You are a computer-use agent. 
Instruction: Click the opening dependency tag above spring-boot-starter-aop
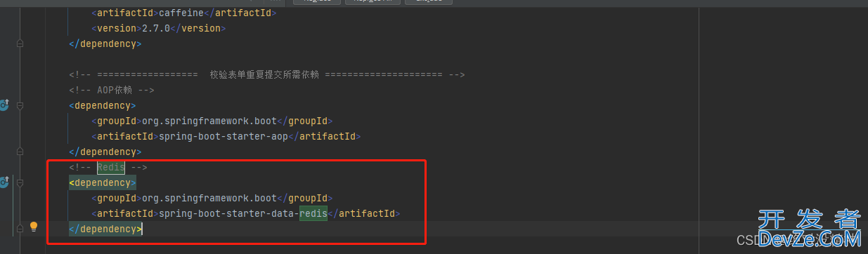pyautogui.click(x=103, y=105)
